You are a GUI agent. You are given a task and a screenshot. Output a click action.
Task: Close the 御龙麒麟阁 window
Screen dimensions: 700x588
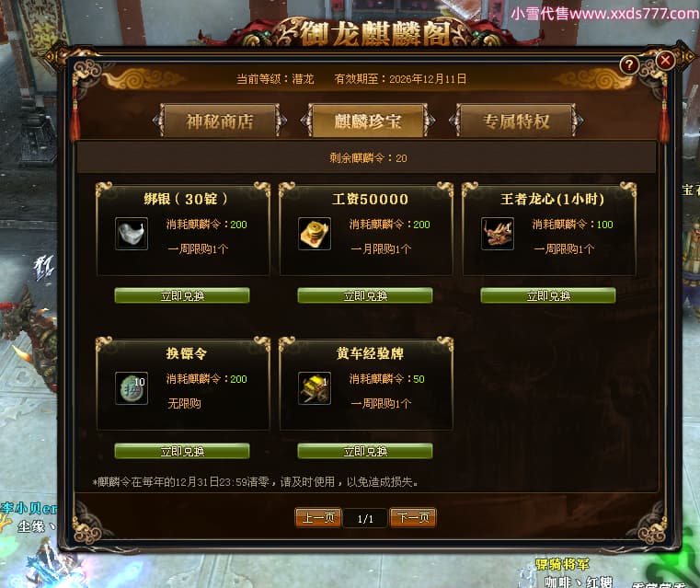665,60
